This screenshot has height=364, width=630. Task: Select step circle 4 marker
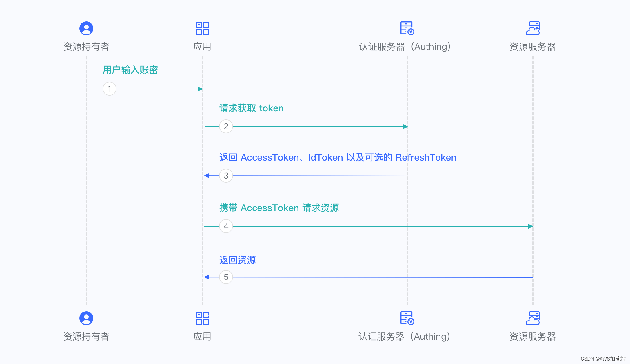(x=226, y=226)
